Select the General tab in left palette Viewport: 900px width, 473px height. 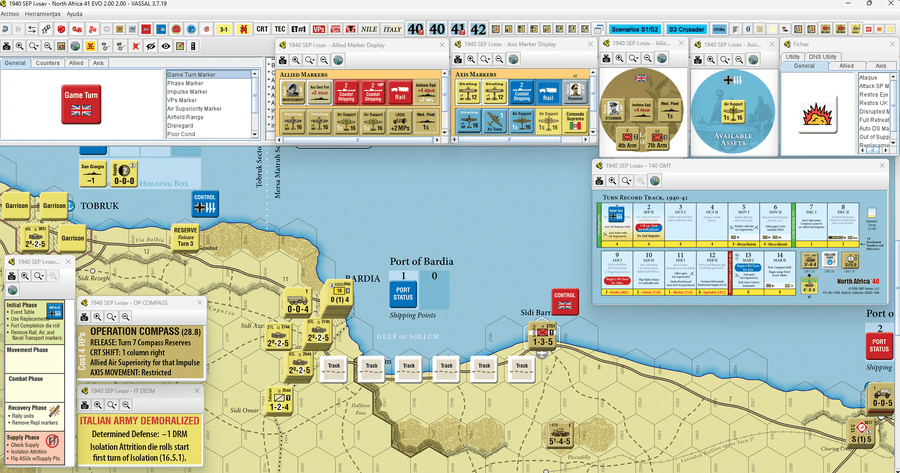pos(15,63)
